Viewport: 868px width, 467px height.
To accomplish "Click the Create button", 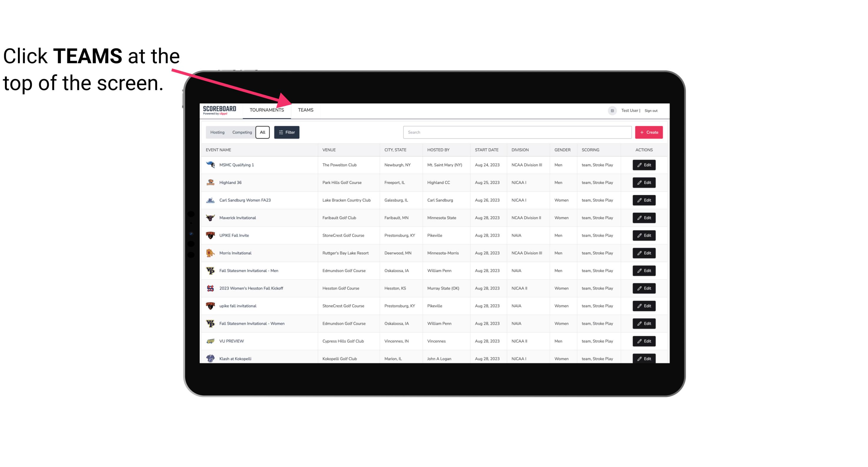I will tap(649, 132).
